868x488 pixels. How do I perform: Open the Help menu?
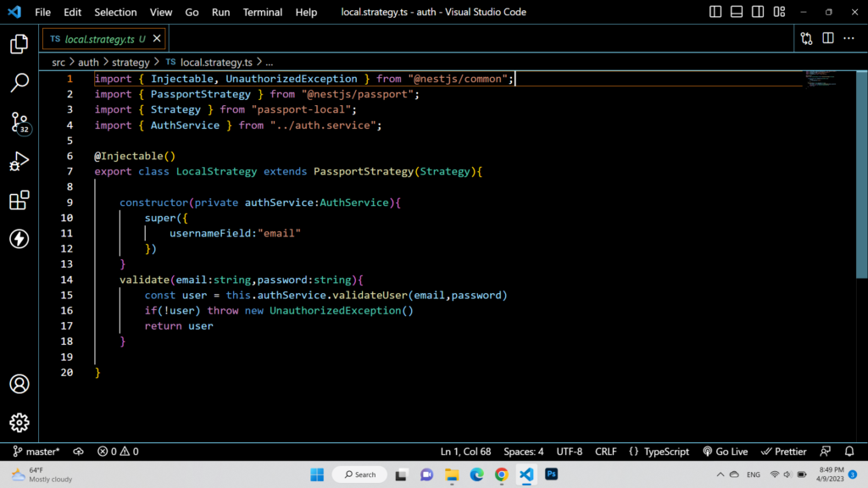306,12
